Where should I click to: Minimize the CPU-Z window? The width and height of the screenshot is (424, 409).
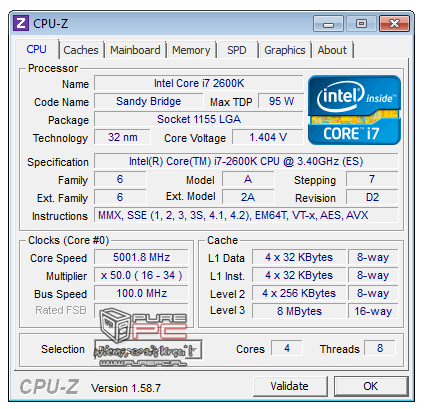point(328,24)
